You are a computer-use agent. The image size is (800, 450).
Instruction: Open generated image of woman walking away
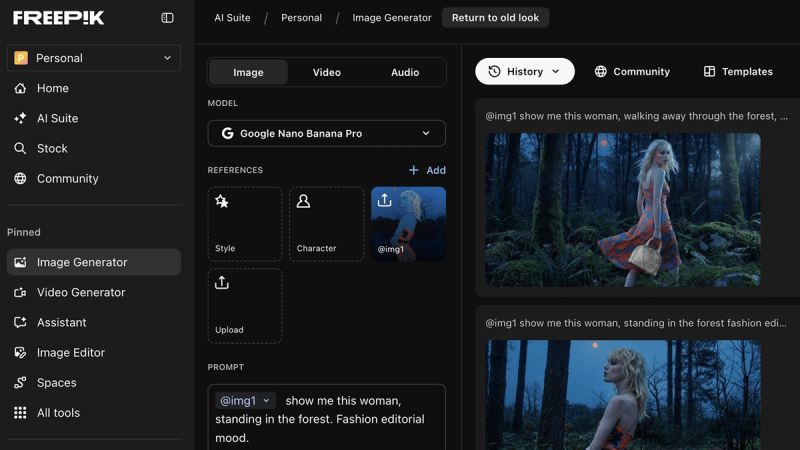point(623,210)
